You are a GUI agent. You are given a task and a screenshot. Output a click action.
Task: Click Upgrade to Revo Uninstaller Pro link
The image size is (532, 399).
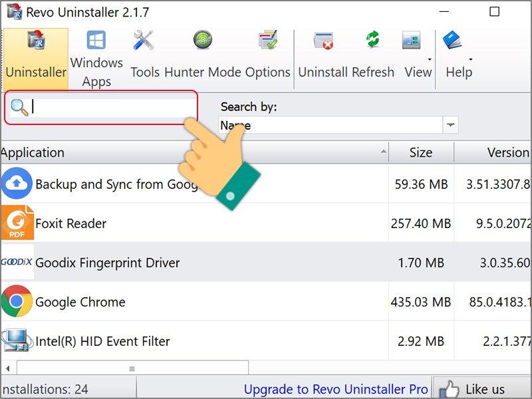(x=335, y=389)
